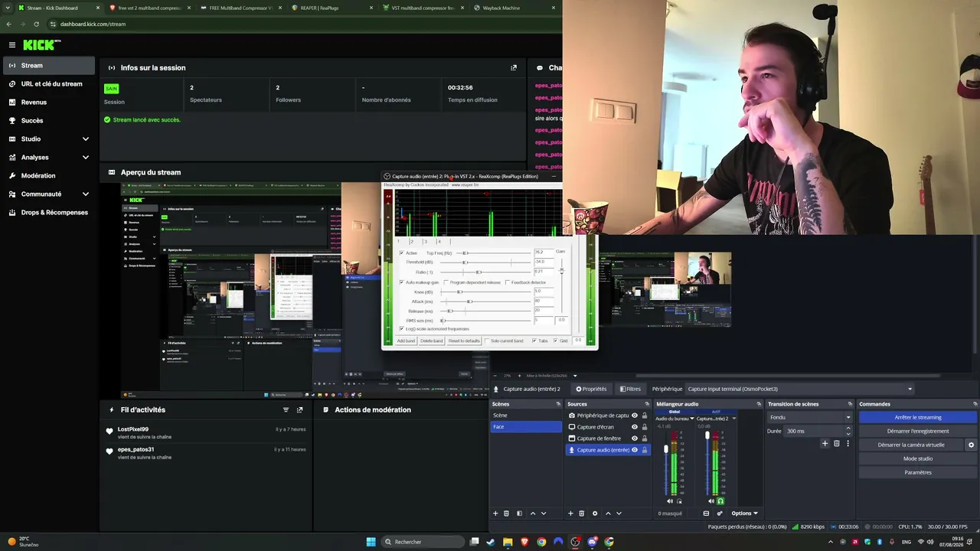
Task: Expand the Analyses section in Kick sidebar
Action: click(x=86, y=157)
